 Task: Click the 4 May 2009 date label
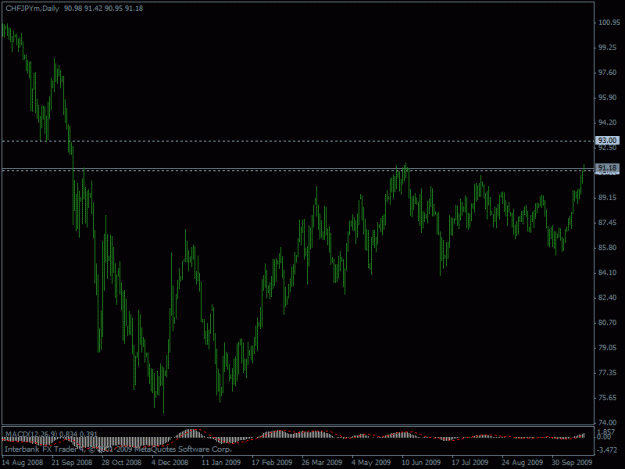(x=371, y=462)
